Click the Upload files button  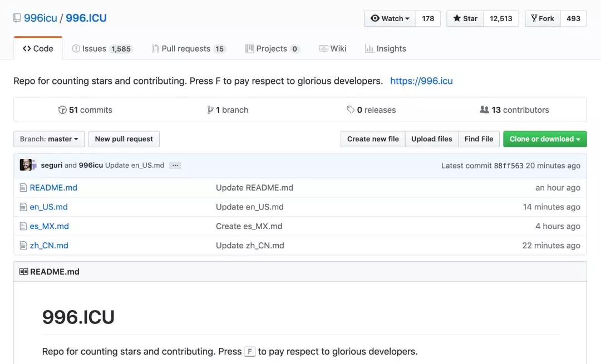432,139
